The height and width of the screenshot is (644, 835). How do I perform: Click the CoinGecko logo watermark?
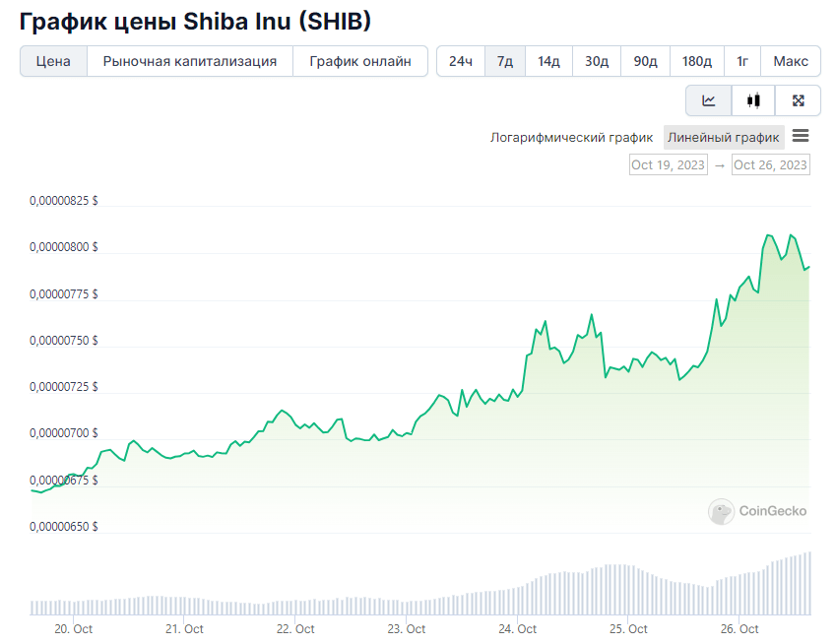click(757, 511)
